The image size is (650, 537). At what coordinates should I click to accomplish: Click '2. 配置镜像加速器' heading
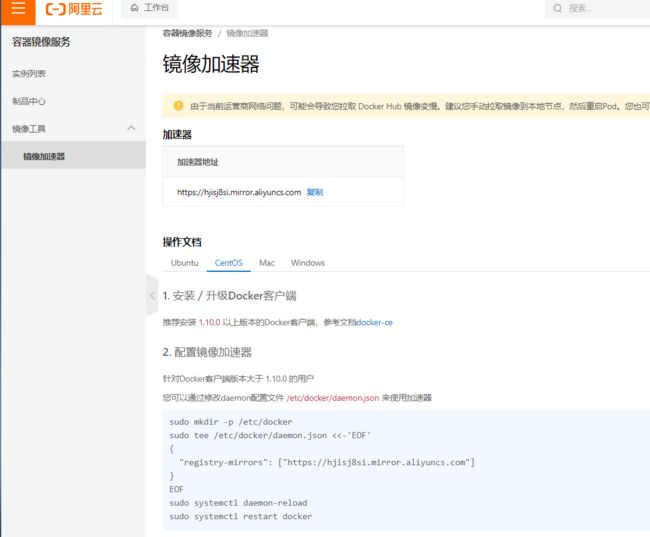207,352
